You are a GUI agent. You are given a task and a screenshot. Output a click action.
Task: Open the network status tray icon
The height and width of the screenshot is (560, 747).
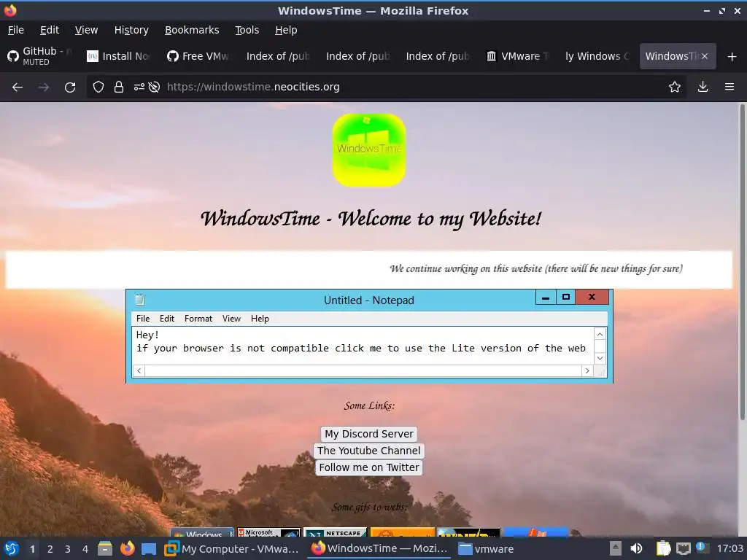click(x=683, y=548)
